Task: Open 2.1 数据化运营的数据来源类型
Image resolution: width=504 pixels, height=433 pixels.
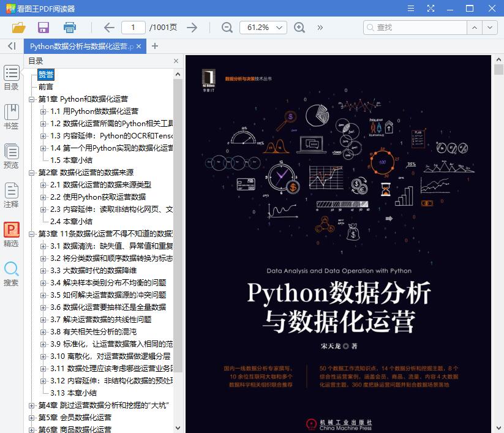Action: click(x=100, y=185)
